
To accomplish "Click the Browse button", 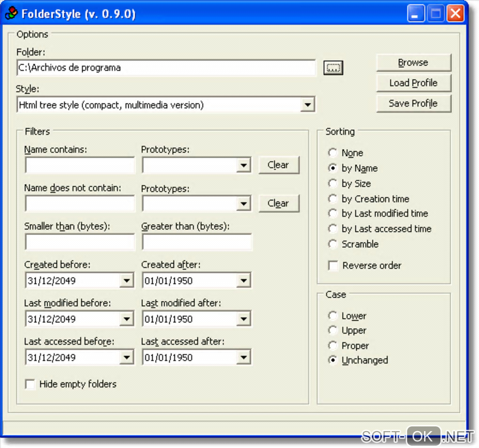I will click(414, 62).
